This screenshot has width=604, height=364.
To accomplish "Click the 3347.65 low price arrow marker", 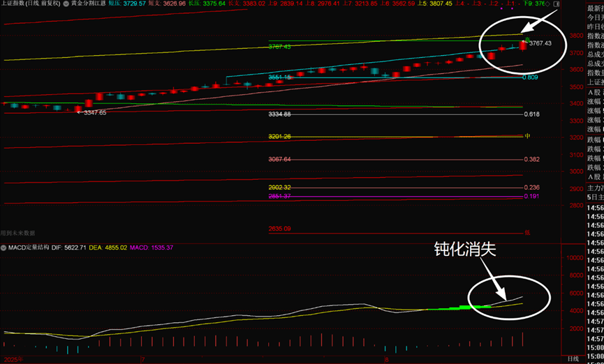I will tap(79, 112).
